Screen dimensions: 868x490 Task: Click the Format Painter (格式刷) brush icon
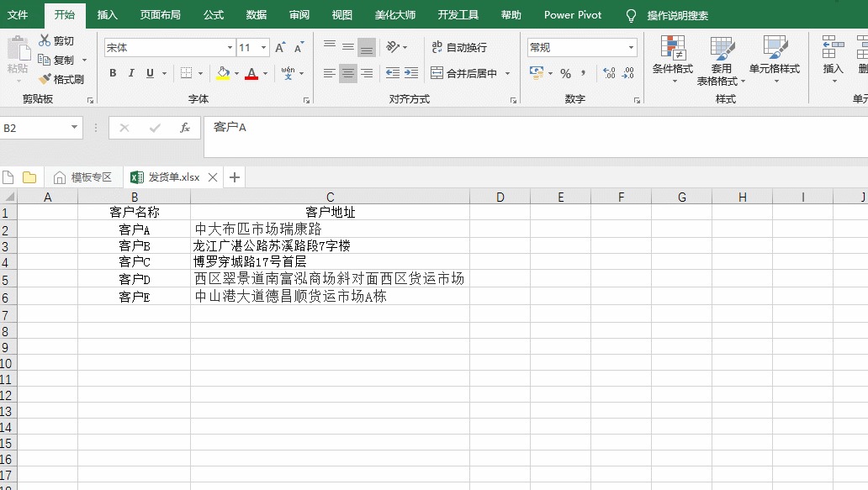45,79
